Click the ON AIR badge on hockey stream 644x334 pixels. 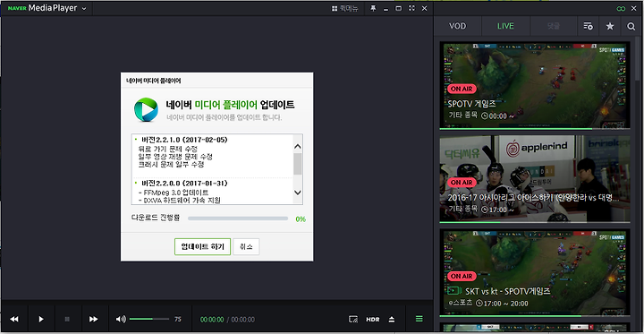(x=462, y=182)
